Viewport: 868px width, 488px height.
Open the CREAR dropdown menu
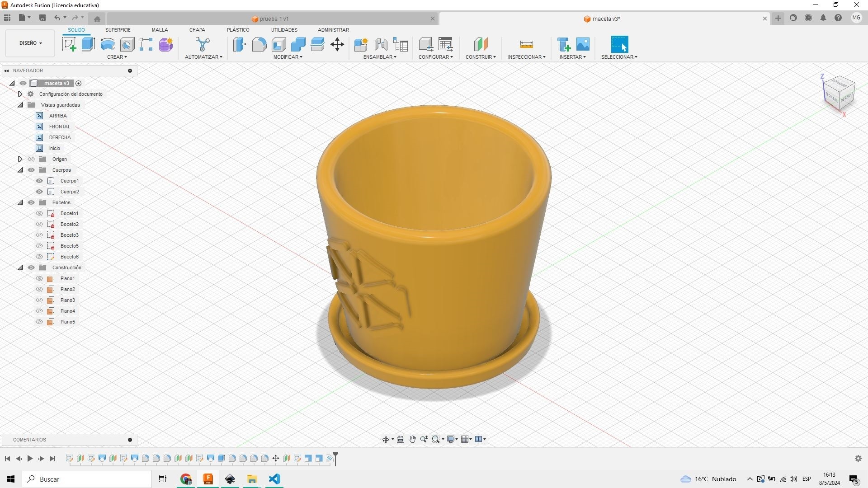(117, 57)
